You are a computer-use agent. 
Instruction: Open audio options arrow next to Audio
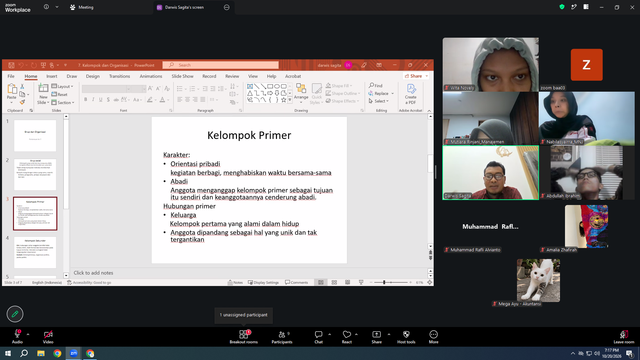[28, 334]
